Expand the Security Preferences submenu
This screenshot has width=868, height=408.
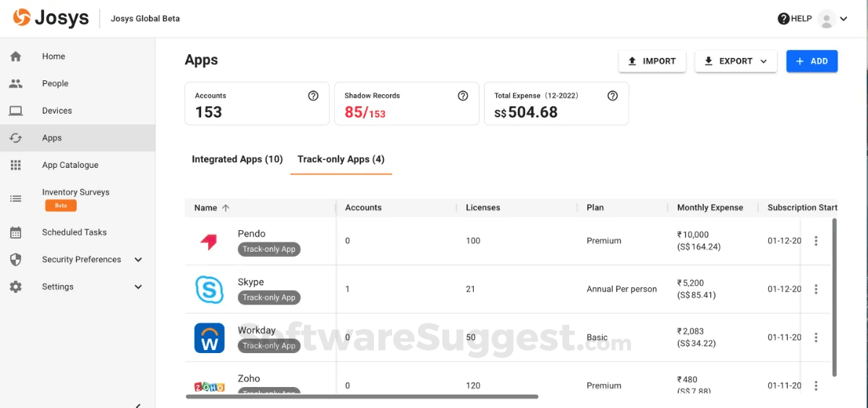[x=138, y=260]
